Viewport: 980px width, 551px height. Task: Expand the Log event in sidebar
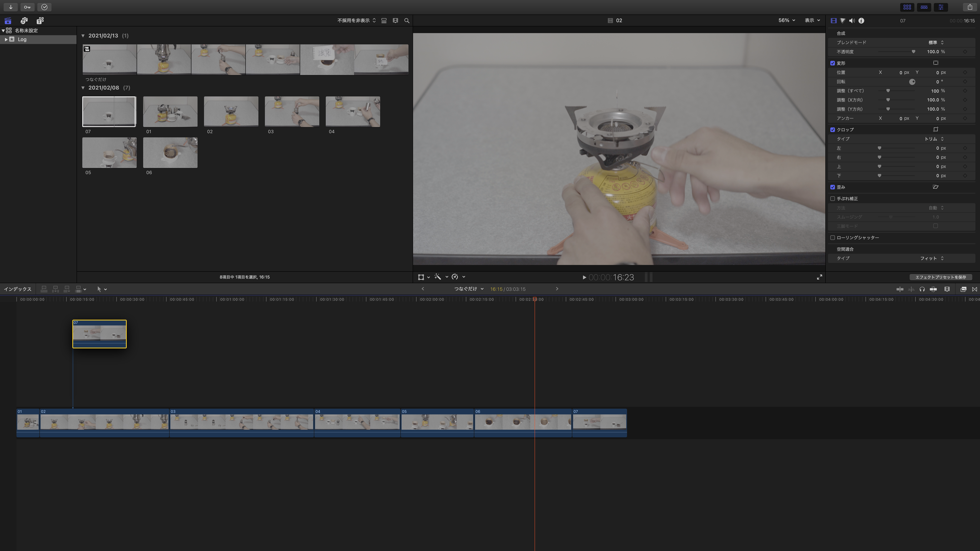[x=6, y=40]
